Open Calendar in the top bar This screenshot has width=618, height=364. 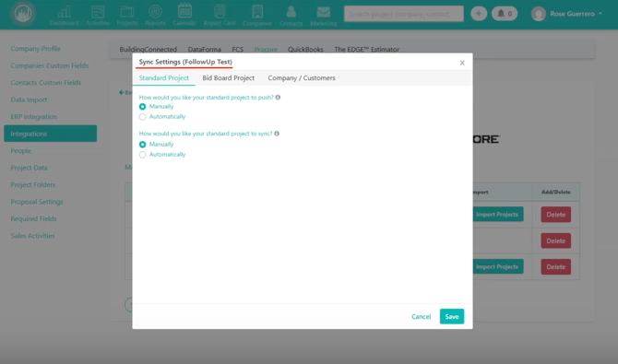184,15
